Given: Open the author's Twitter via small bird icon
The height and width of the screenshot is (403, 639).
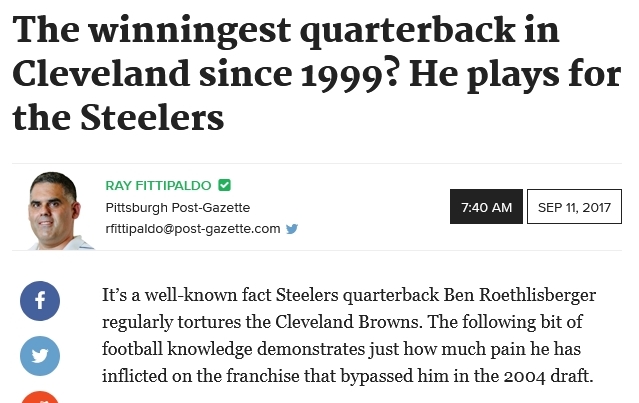Looking at the screenshot, I should (292, 229).
